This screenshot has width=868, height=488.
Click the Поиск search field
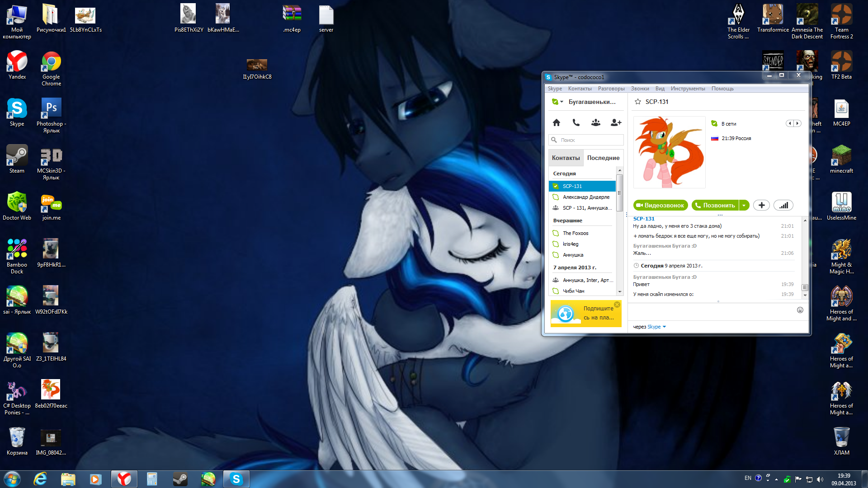[x=586, y=140]
